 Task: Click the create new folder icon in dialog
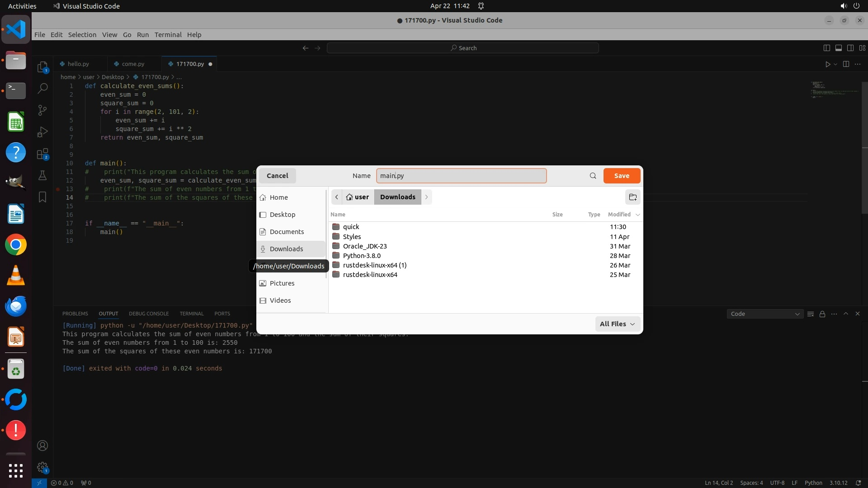[x=632, y=197]
